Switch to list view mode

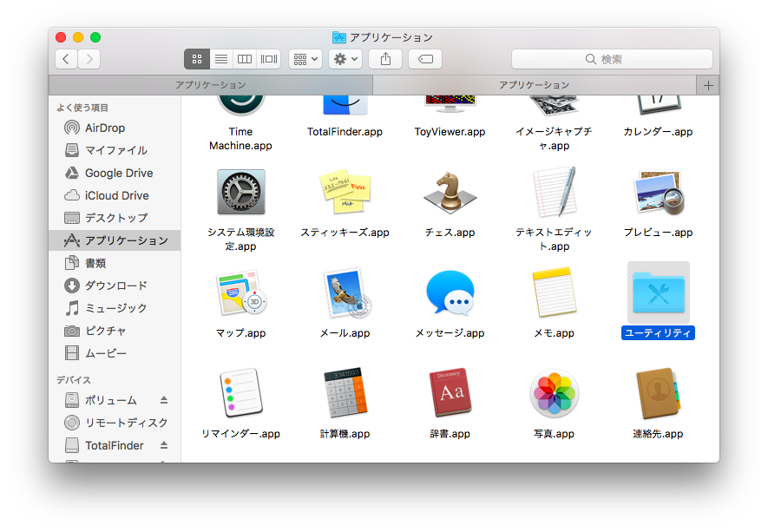[221, 59]
